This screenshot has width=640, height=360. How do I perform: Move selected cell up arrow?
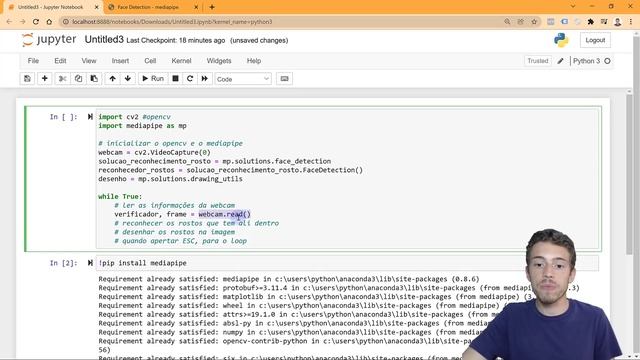[x=112, y=79]
